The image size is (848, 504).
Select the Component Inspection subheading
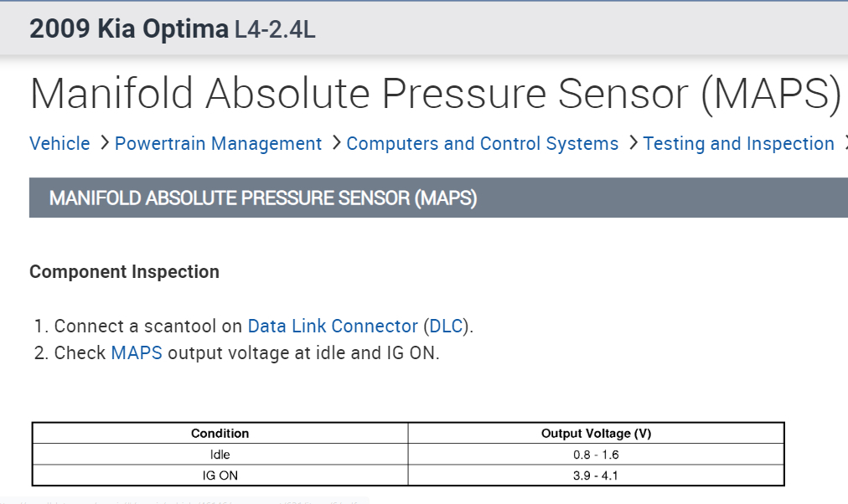tap(124, 272)
